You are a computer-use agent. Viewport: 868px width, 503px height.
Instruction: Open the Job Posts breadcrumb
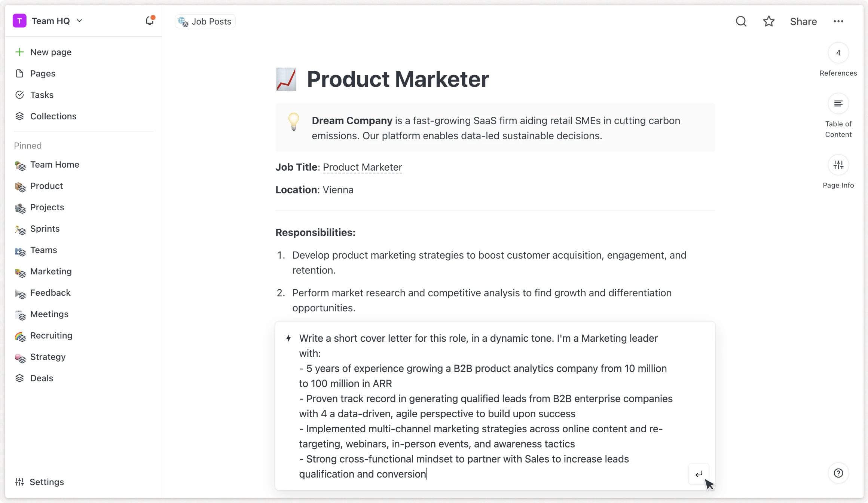[205, 22]
